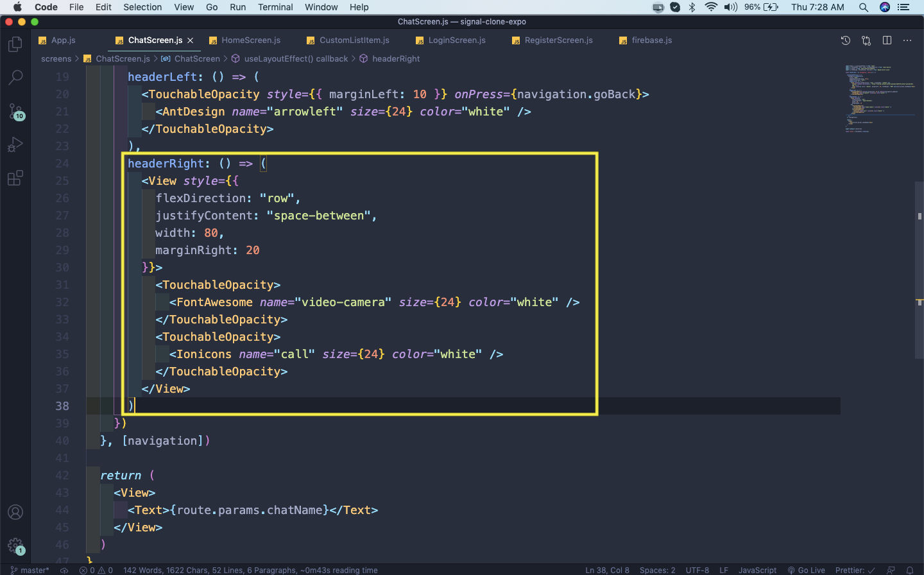
Task: Change the language mode from JavaScript
Action: click(x=757, y=570)
